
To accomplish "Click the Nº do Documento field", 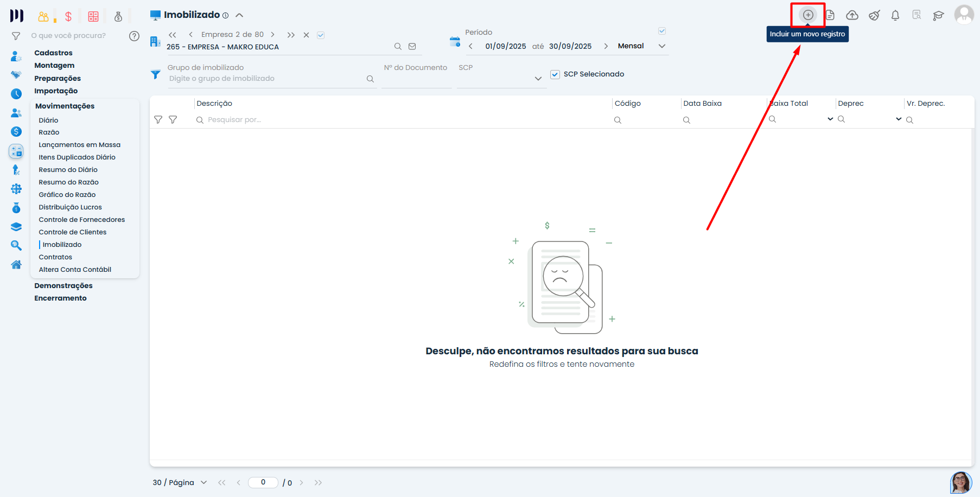I will pyautogui.click(x=417, y=79).
